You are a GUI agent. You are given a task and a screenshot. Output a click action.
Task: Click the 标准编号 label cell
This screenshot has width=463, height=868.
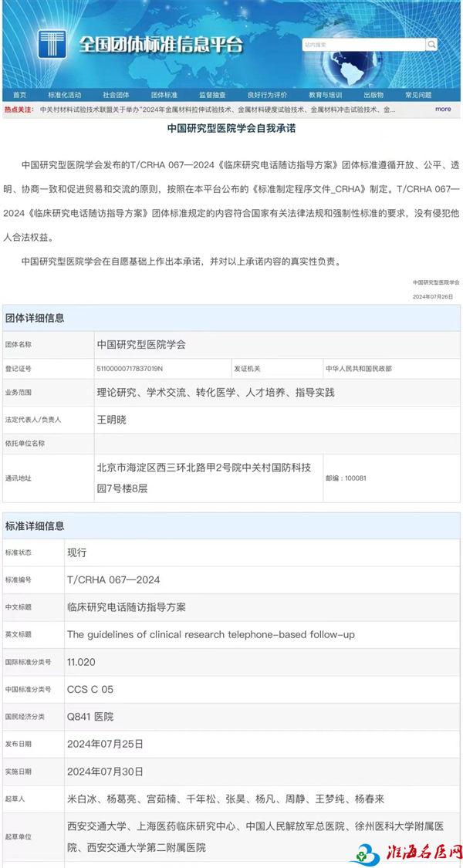point(33,579)
